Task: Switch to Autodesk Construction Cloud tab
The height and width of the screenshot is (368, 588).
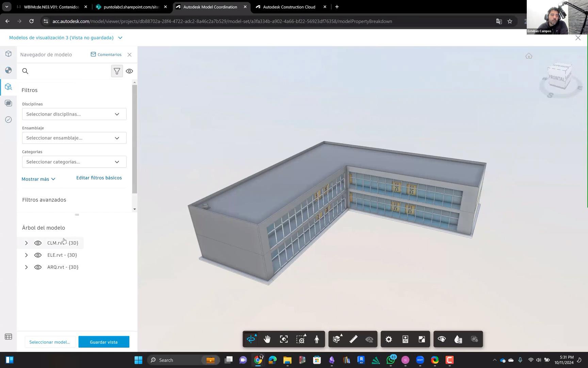Action: [x=289, y=7]
